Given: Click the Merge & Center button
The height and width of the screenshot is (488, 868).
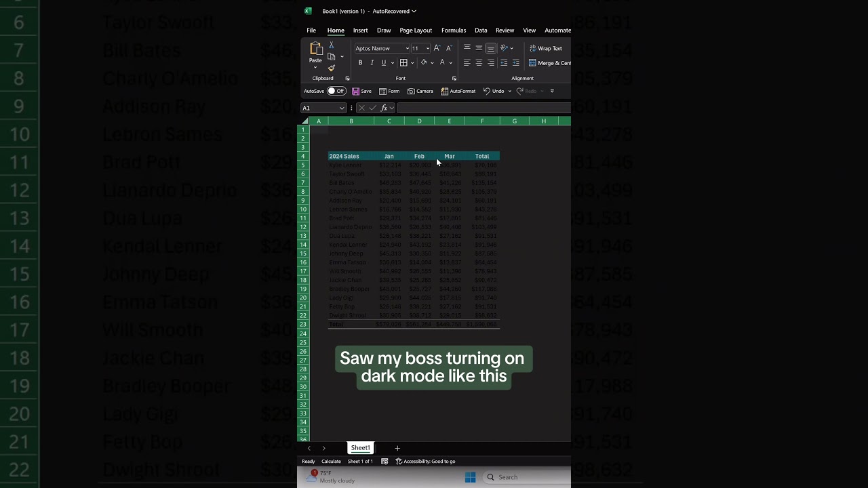Looking at the screenshot, I should click(x=550, y=62).
